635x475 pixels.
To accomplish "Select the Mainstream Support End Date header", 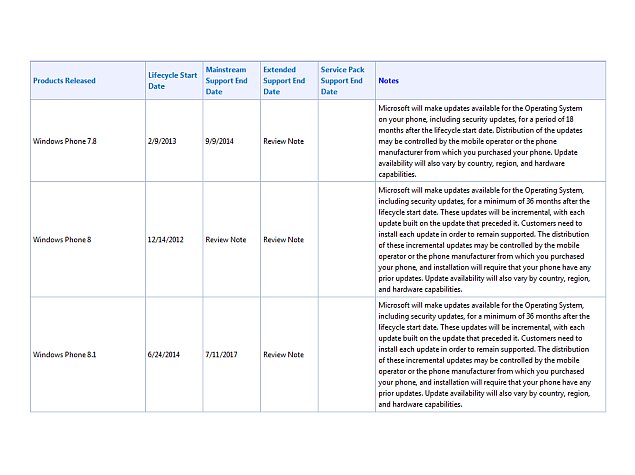I will [x=226, y=81].
